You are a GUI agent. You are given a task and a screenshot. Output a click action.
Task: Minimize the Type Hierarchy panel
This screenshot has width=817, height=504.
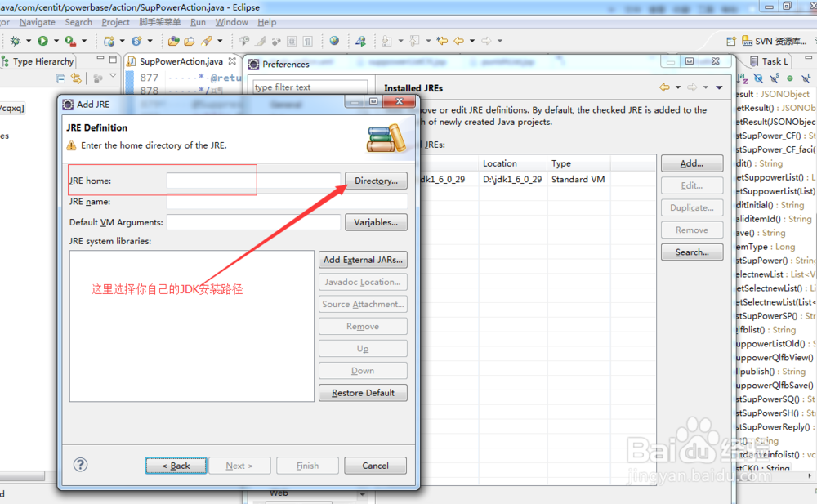[x=100, y=59]
